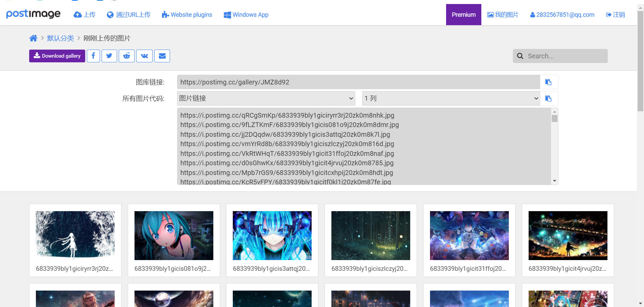Screen dimensions: 644x307
Task: Open the 上传 upload menu item
Action: coord(85,15)
